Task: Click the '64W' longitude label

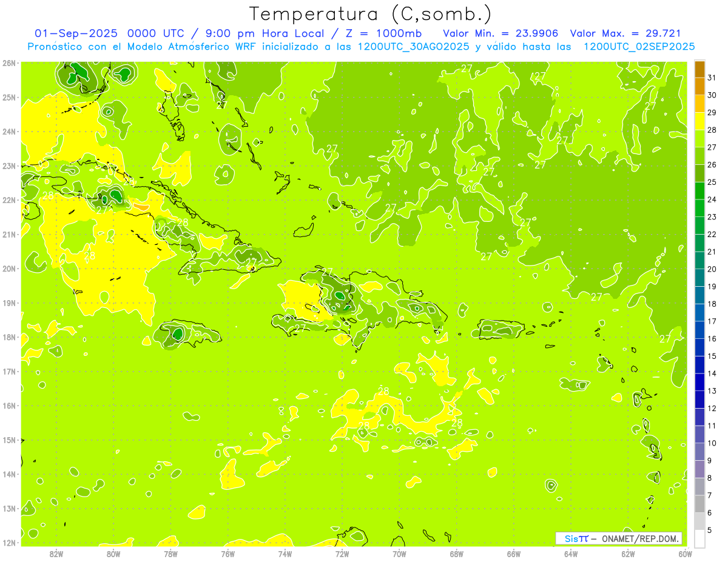Action: 571,554
